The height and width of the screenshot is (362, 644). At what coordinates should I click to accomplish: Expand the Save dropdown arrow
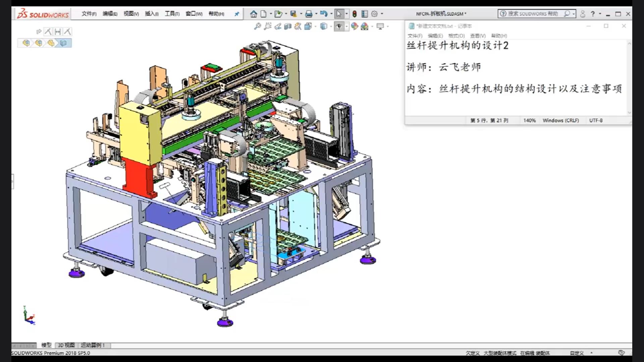point(301,14)
